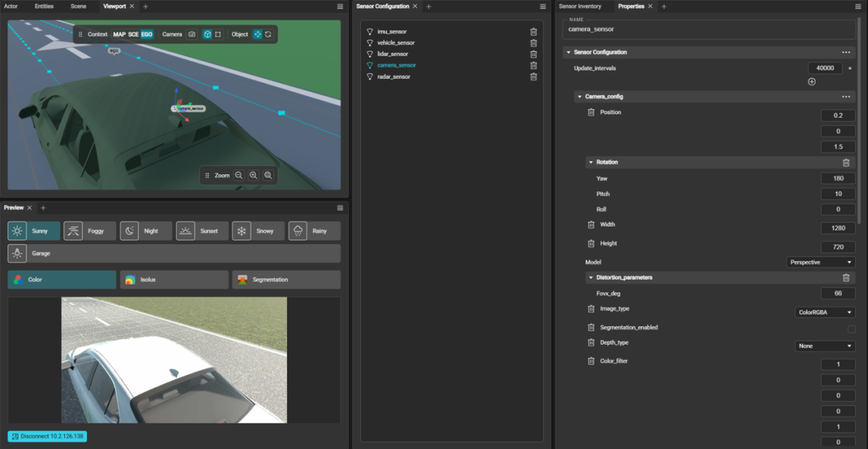Collapse the Sensor Configuration properties section
Image resolution: width=868 pixels, height=449 pixels.
pyautogui.click(x=568, y=52)
